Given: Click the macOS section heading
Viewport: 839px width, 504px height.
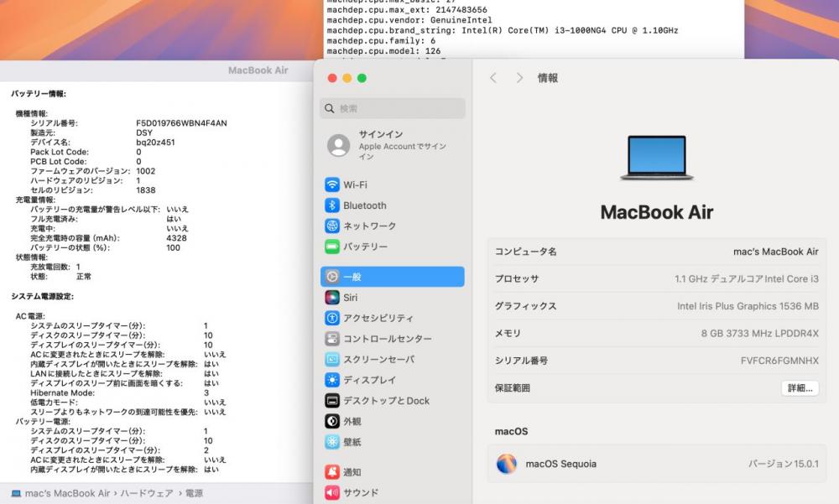Looking at the screenshot, I should (x=511, y=431).
